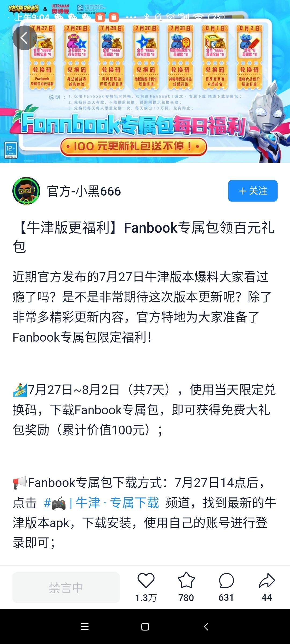Tap the 100元更新礼包送不停 banner label

point(134,147)
